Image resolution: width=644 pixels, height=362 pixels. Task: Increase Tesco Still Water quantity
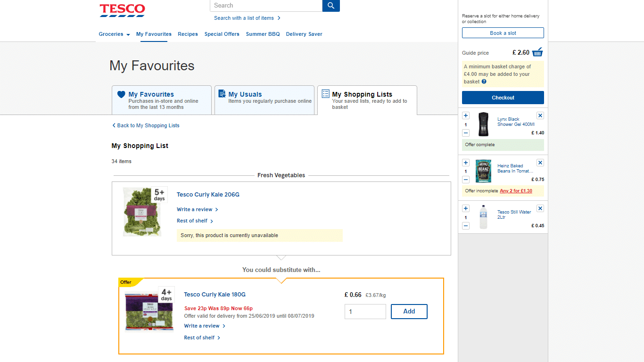coord(466,208)
